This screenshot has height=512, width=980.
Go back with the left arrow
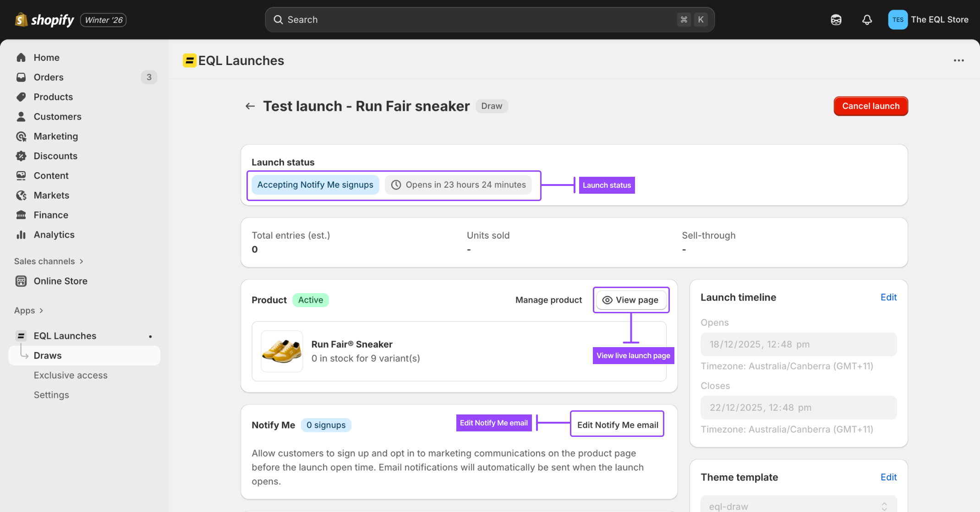click(250, 106)
